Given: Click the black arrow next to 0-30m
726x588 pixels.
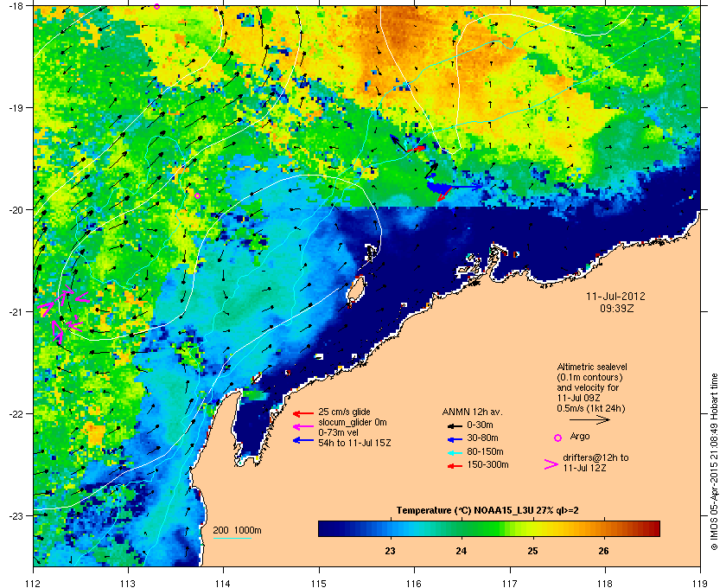Looking at the screenshot, I should 455,425.
